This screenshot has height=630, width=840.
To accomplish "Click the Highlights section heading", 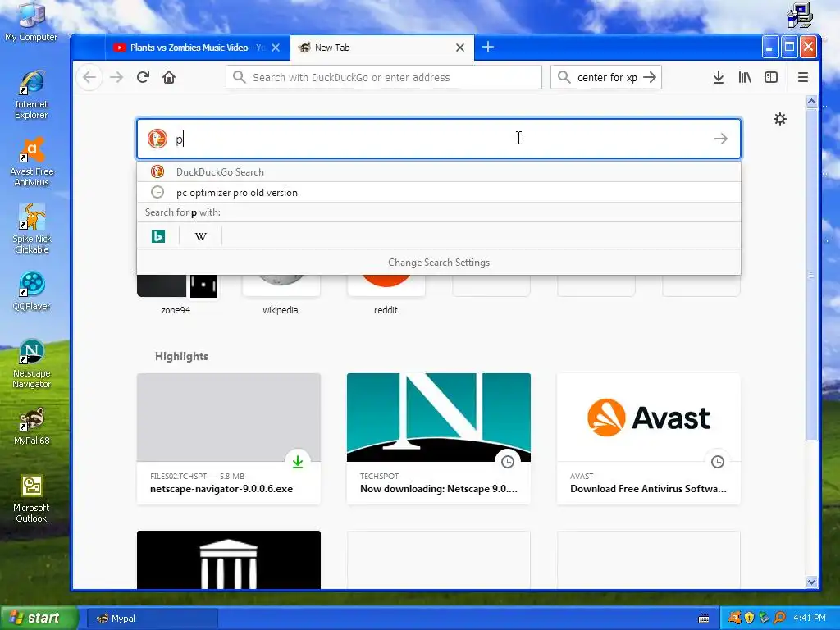I will click(181, 356).
